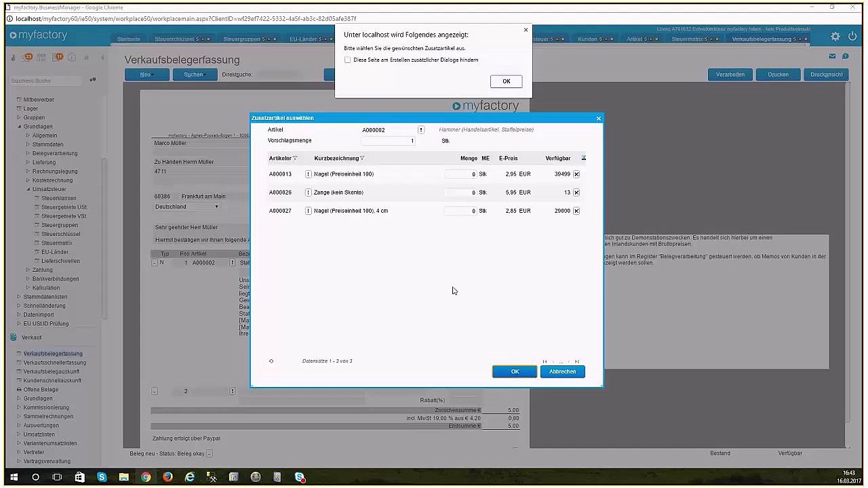
Task: Toggle the X box for row A000027
Action: [x=576, y=211]
